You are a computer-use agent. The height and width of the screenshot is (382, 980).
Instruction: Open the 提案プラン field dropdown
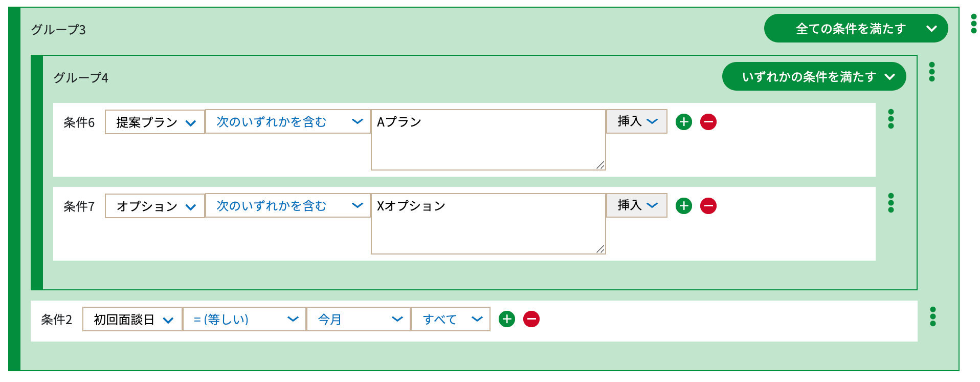click(155, 122)
